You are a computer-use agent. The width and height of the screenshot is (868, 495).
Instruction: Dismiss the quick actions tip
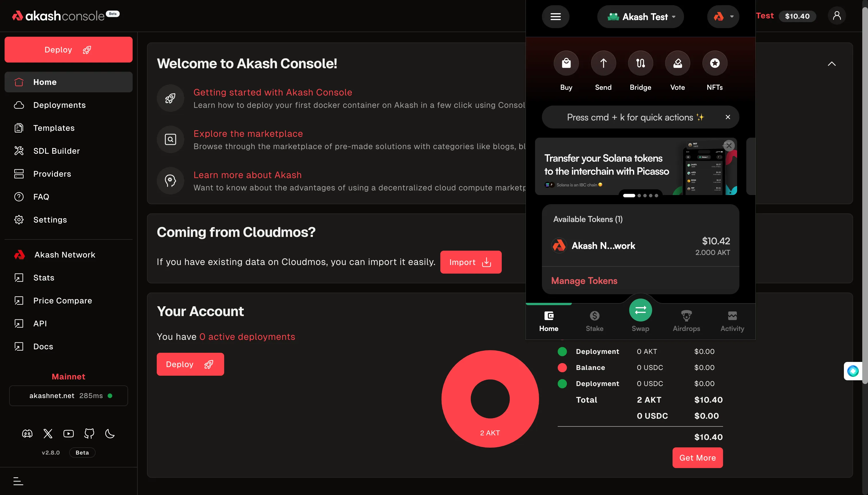coord(727,117)
